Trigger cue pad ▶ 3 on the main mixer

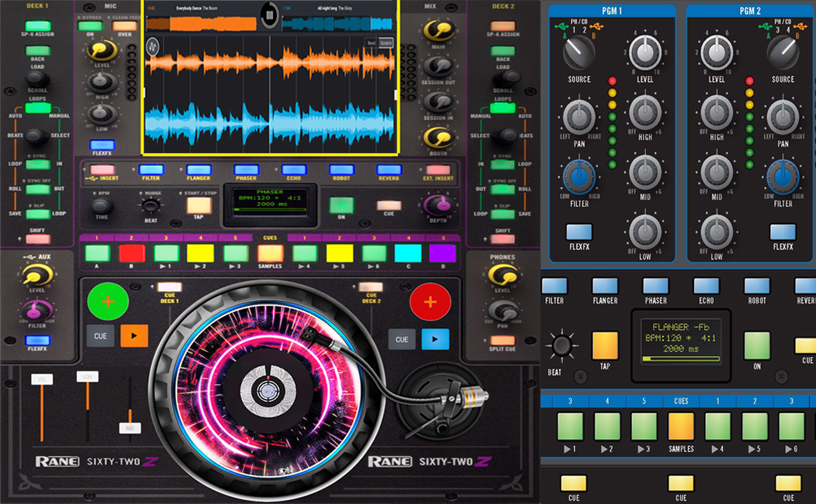236,253
